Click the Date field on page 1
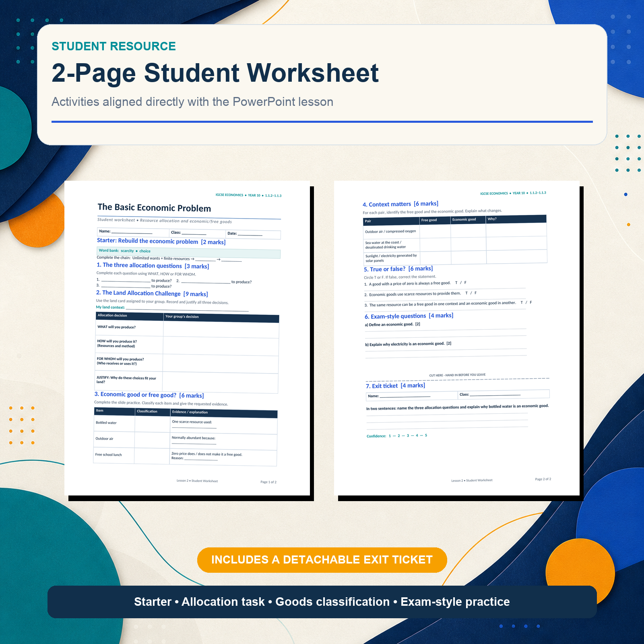The height and width of the screenshot is (644, 644). point(253,233)
